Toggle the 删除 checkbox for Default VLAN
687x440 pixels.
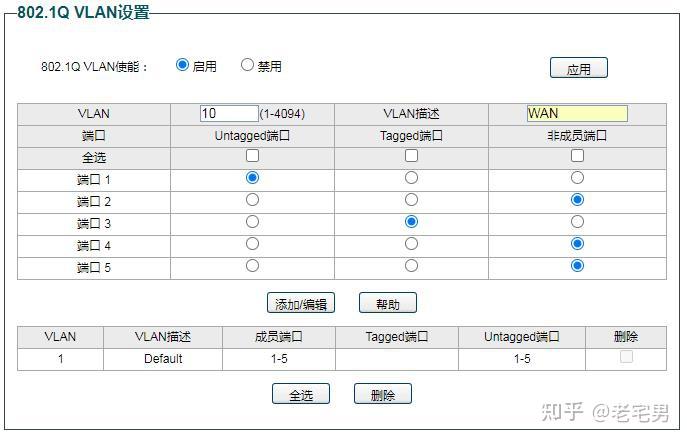(627, 356)
